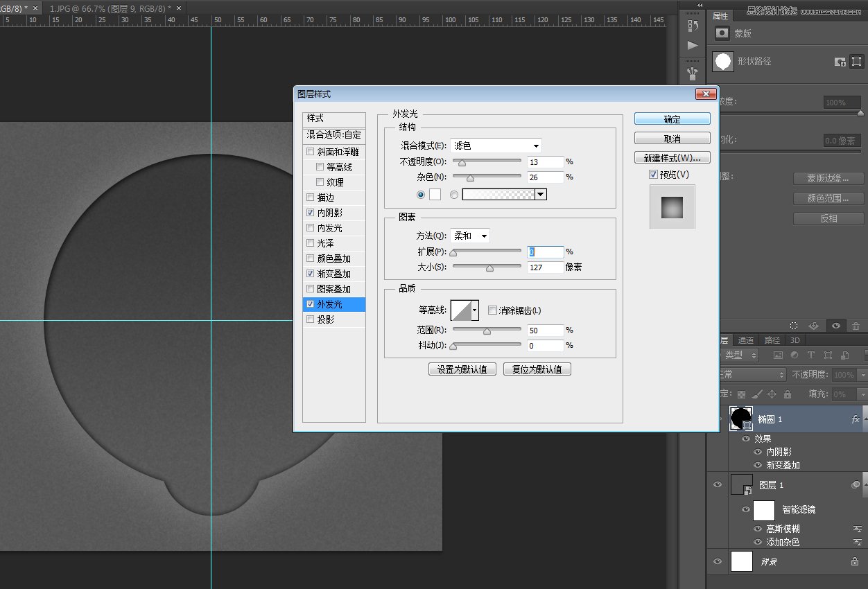
Task: Click the 反相 button in Properties panel
Action: (x=828, y=218)
